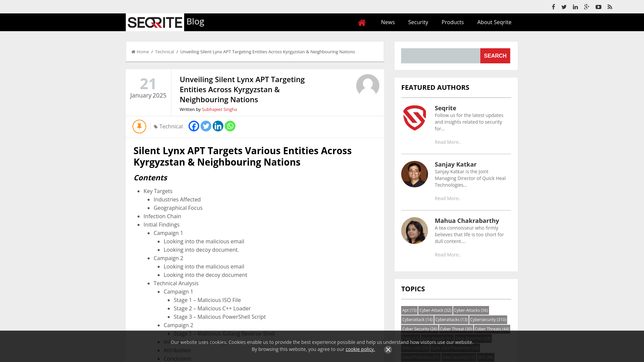This screenshot has width=644, height=362.
Task: Expand Read More for Seqrite author
Action: pyautogui.click(x=448, y=141)
